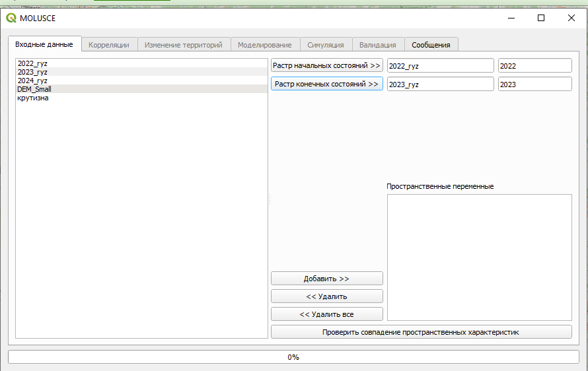
Task: Edit the final year field 2023
Action: [534, 84]
